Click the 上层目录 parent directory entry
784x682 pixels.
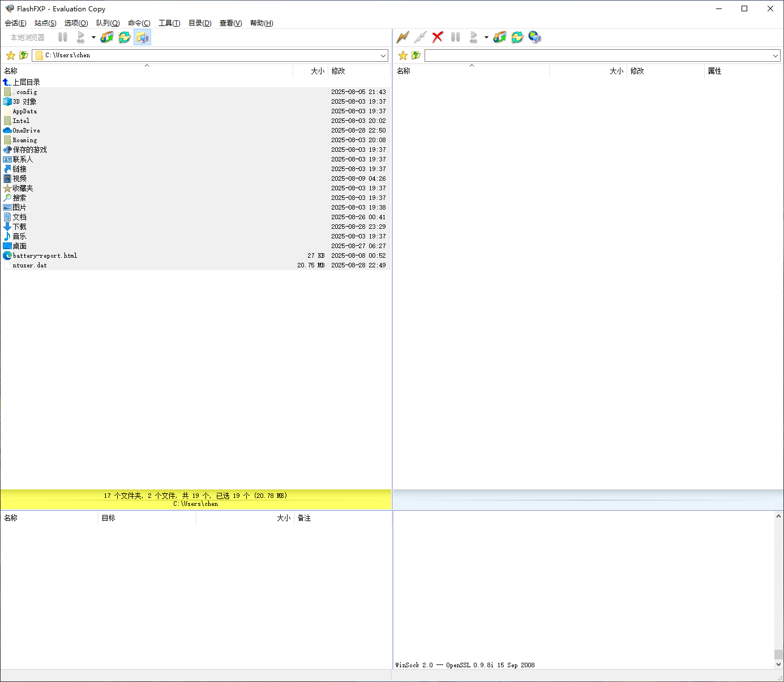pos(26,82)
